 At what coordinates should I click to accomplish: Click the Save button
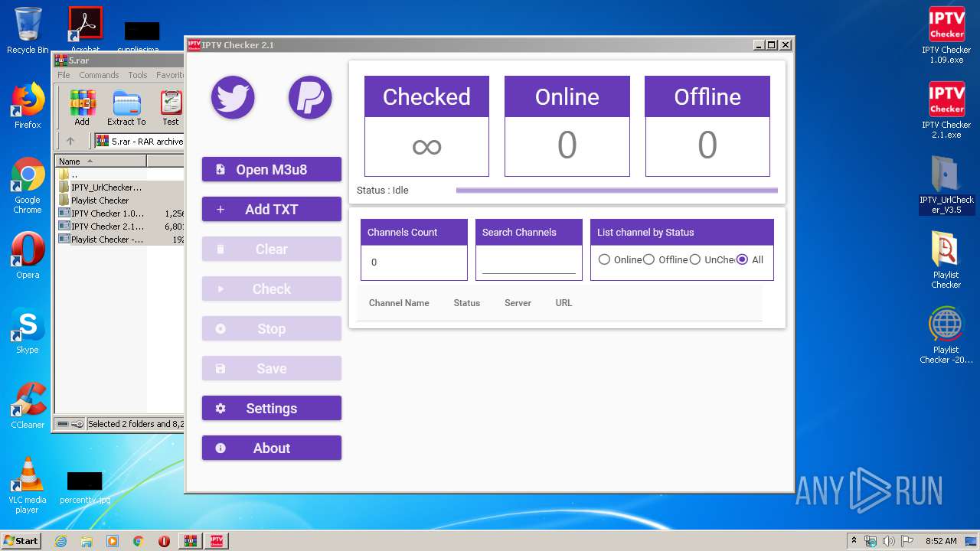pos(272,368)
